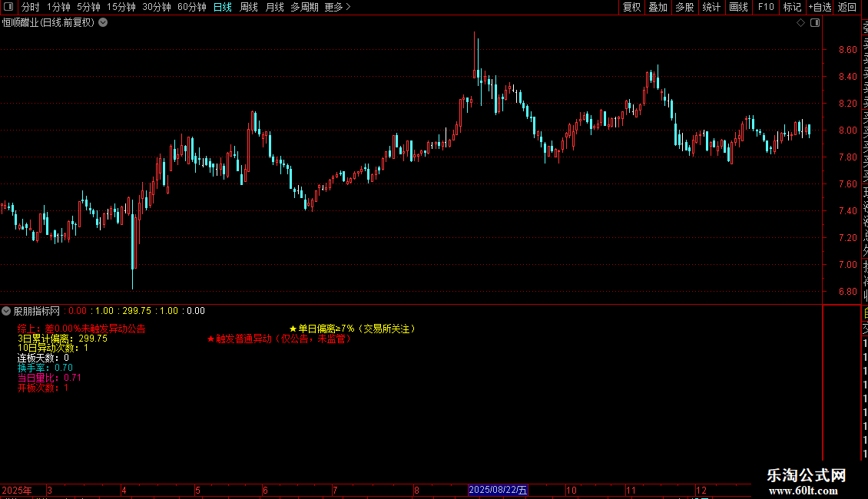The width and height of the screenshot is (868, 499).
Task: Select the 1分钟 period
Action: 58,7
